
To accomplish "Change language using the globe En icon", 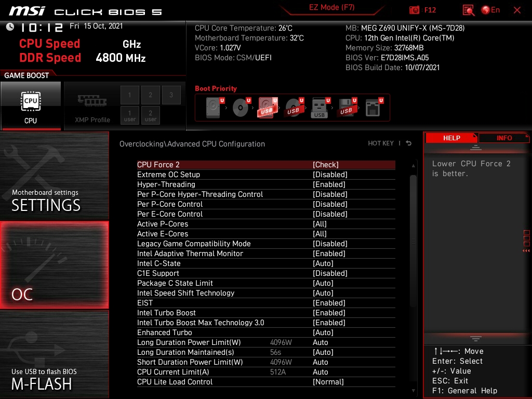I will [x=490, y=10].
